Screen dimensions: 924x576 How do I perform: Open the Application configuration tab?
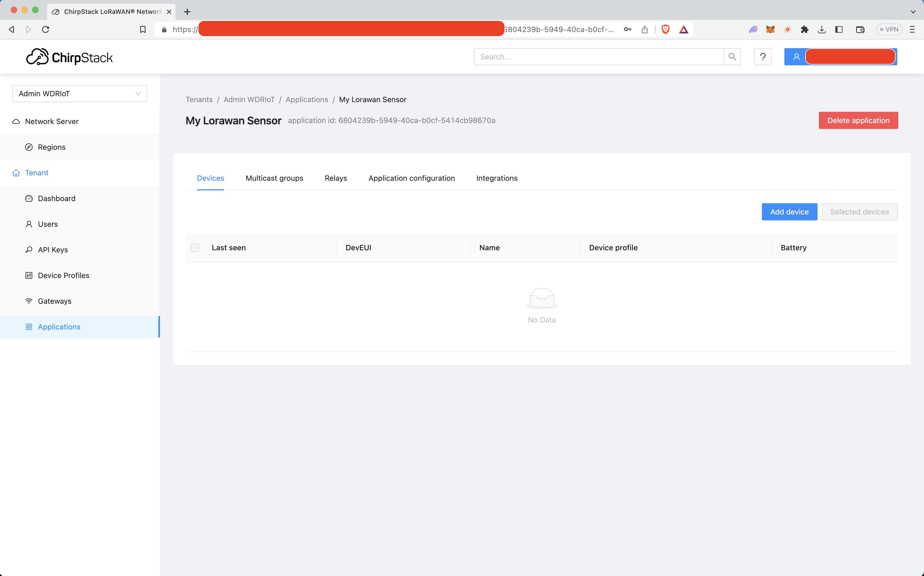click(411, 178)
